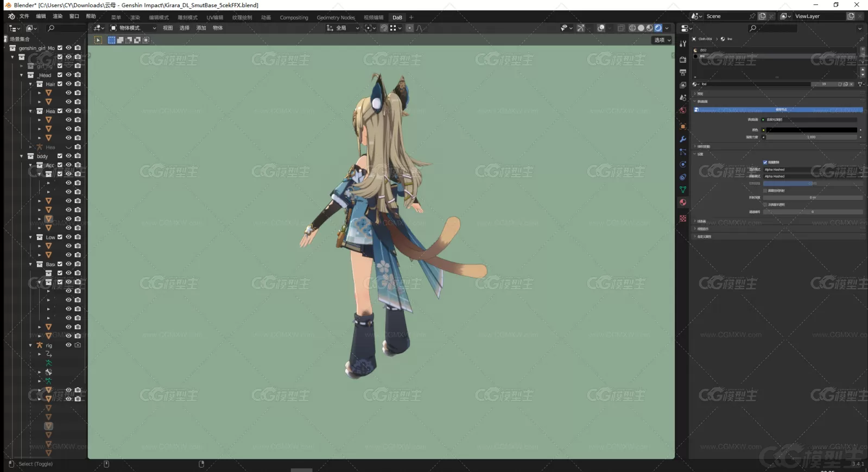Collapse the rig armature entry

30,345
